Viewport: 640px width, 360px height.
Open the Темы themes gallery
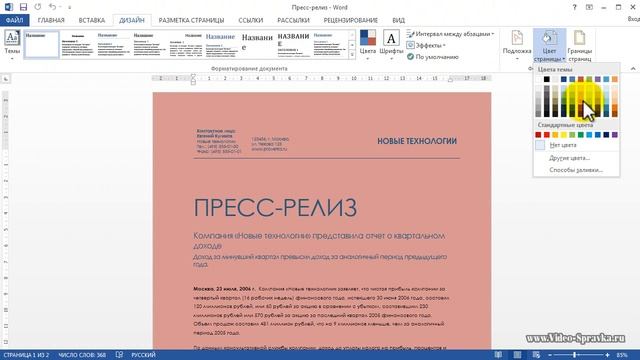[12, 45]
